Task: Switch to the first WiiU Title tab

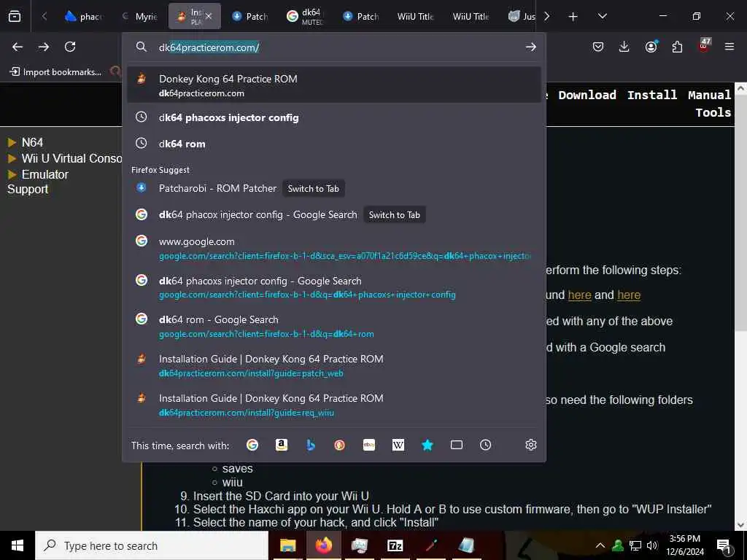Action: pos(415,16)
